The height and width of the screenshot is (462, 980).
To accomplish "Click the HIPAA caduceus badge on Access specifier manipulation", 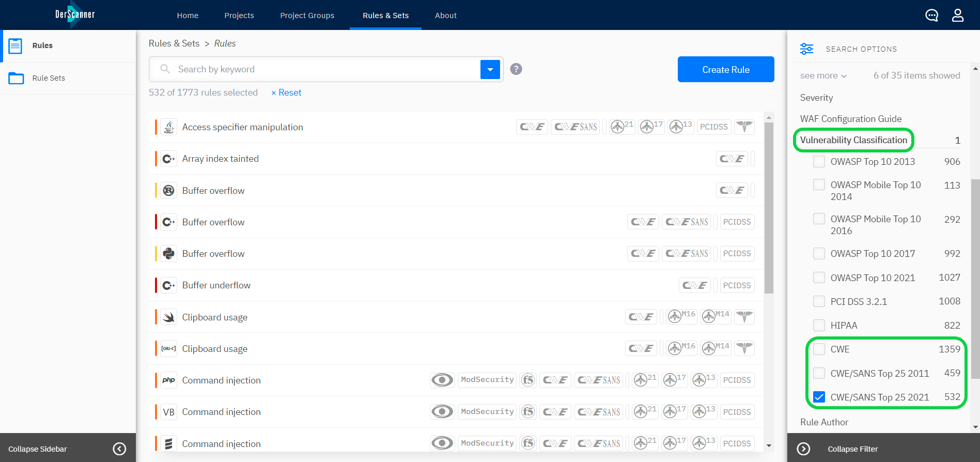I will point(744,127).
